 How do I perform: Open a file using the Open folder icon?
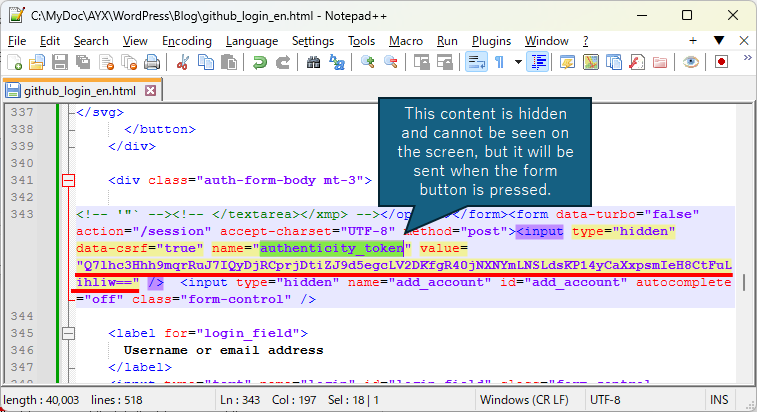(x=37, y=62)
